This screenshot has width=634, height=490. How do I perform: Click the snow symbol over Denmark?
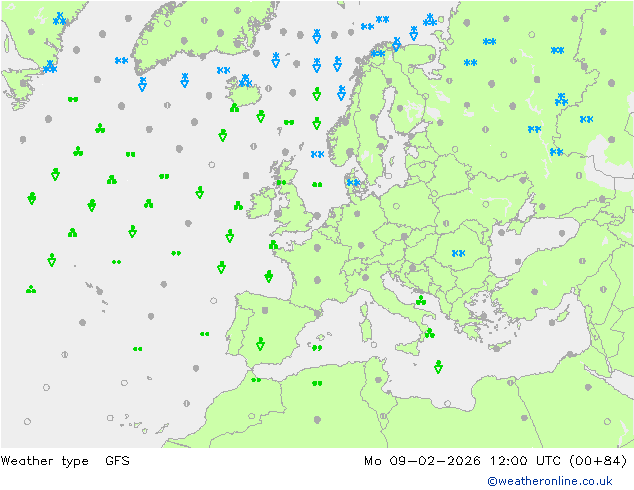click(352, 182)
